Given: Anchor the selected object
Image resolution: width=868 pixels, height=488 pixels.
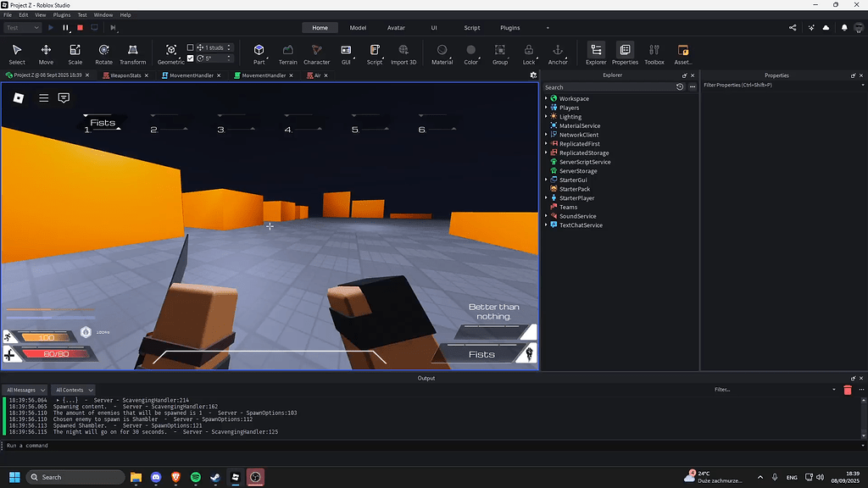Looking at the screenshot, I should [x=558, y=53].
